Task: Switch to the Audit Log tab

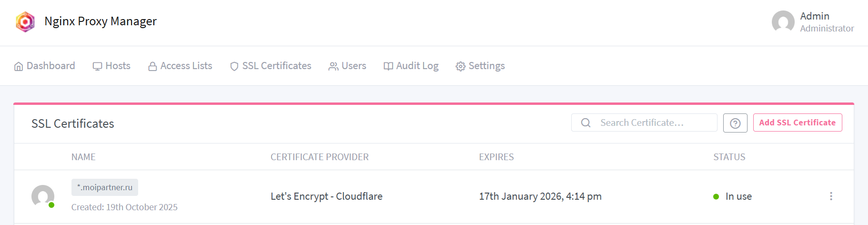Action: [411, 66]
